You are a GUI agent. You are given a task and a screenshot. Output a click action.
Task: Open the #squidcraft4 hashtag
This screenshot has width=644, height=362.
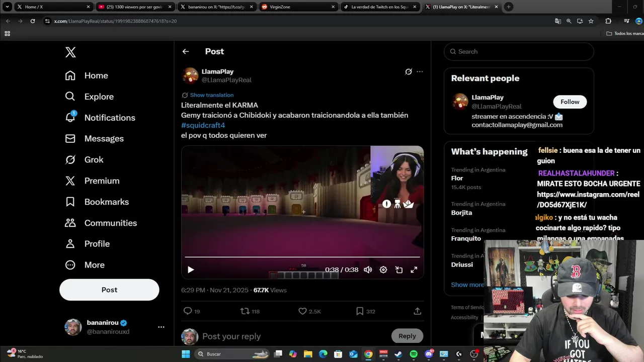pos(203,125)
